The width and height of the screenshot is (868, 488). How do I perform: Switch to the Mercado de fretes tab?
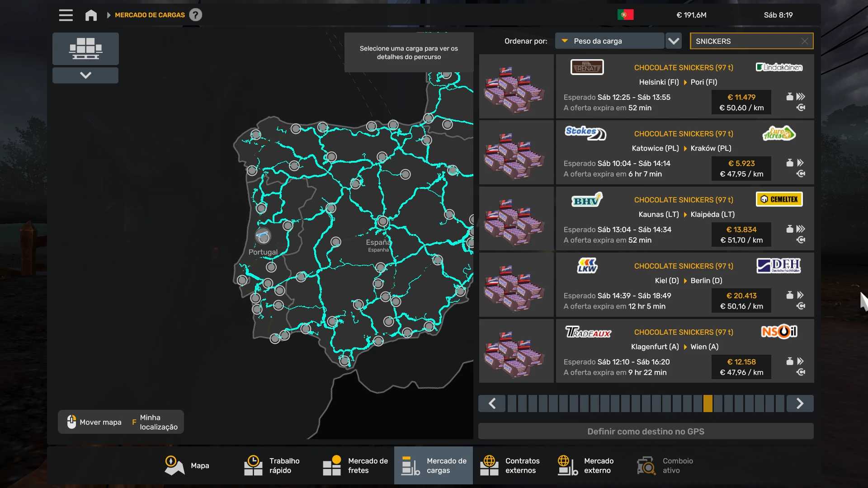coord(355,466)
